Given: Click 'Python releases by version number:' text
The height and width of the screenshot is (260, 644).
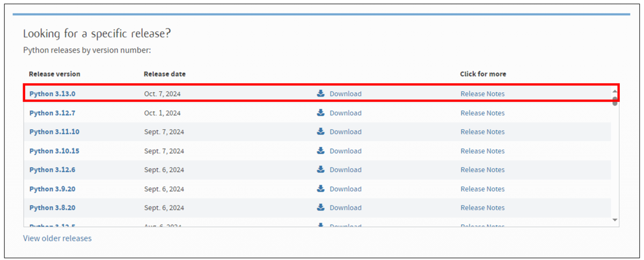Looking at the screenshot, I should [x=87, y=50].
